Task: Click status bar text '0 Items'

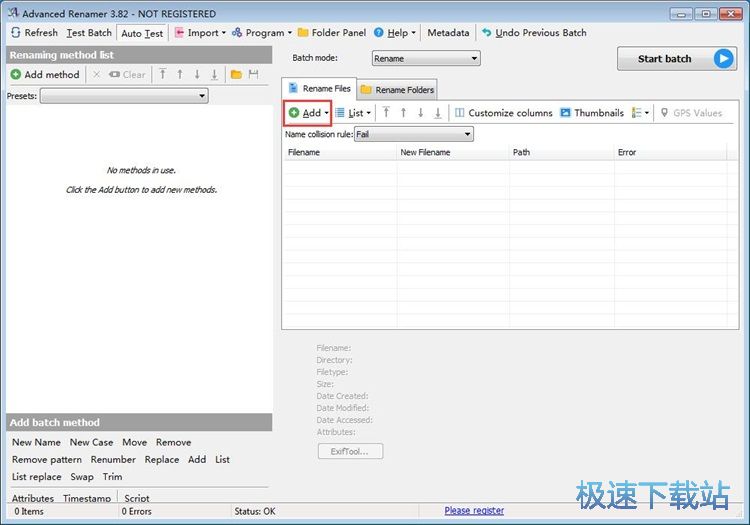Action: click(x=29, y=511)
